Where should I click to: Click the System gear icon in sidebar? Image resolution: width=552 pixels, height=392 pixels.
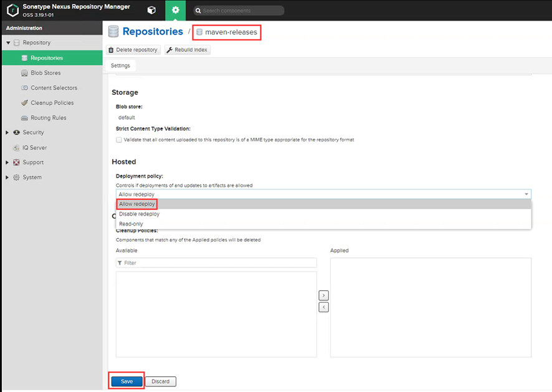(17, 178)
